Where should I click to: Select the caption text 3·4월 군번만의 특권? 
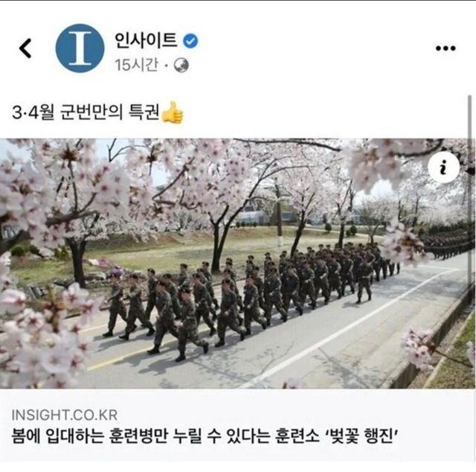click(86, 112)
